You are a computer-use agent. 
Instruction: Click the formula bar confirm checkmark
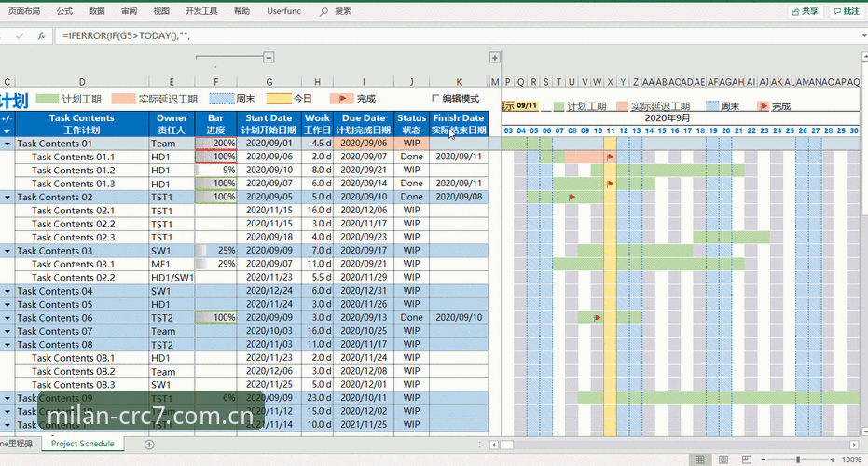pyautogui.click(x=20, y=36)
